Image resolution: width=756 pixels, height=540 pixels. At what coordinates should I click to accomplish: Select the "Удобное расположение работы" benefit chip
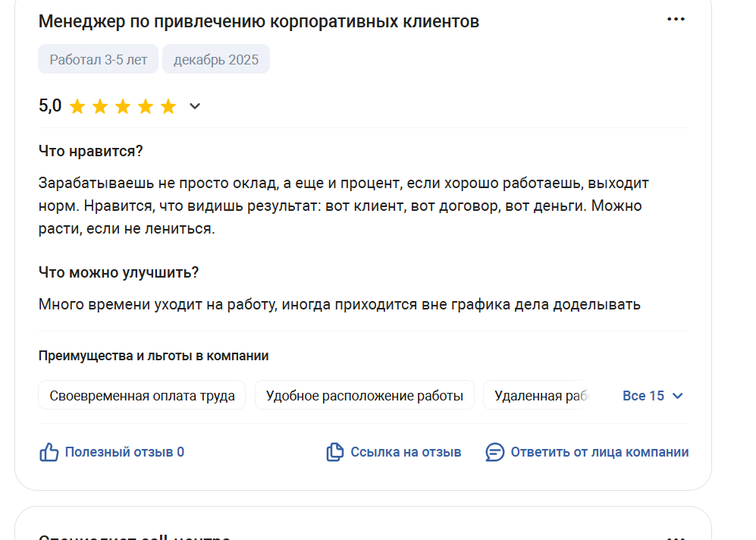364,396
